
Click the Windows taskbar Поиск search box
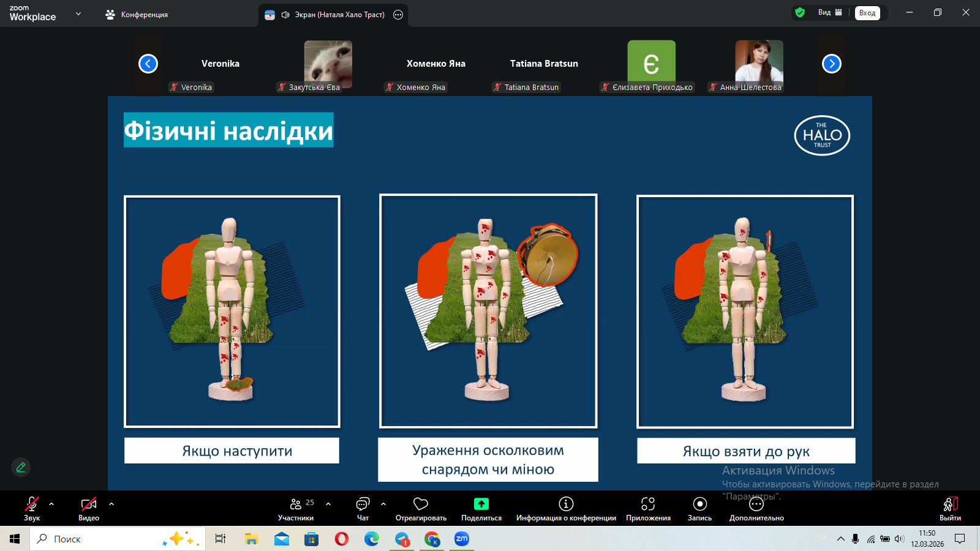(x=116, y=539)
